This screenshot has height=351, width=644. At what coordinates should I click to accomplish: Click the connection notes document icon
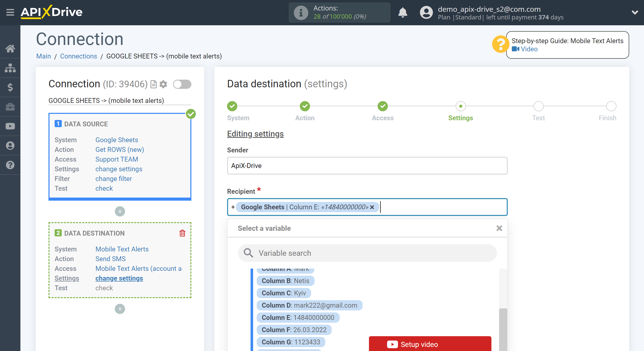point(153,84)
